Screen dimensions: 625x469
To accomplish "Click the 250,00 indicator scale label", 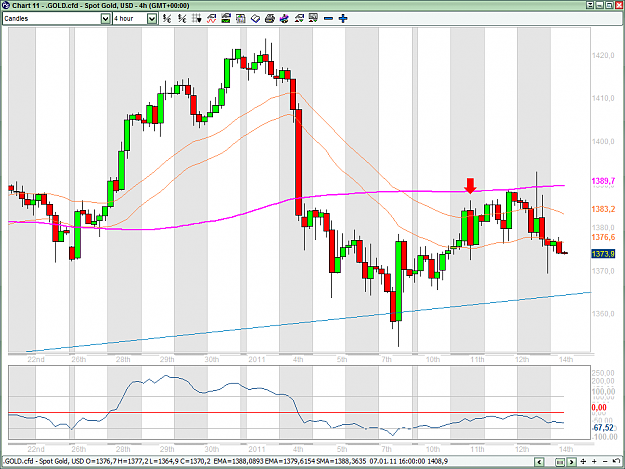I will 603,373.
